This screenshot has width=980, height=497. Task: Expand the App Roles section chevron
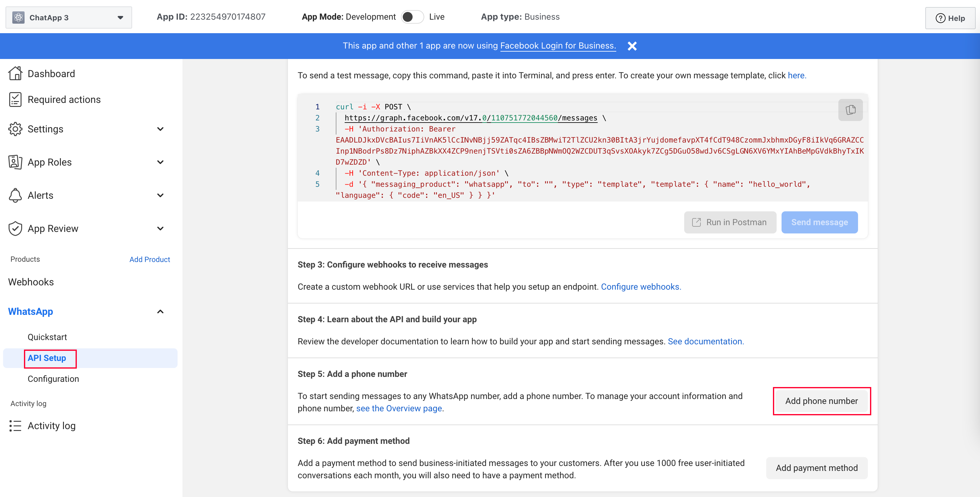pyautogui.click(x=160, y=162)
